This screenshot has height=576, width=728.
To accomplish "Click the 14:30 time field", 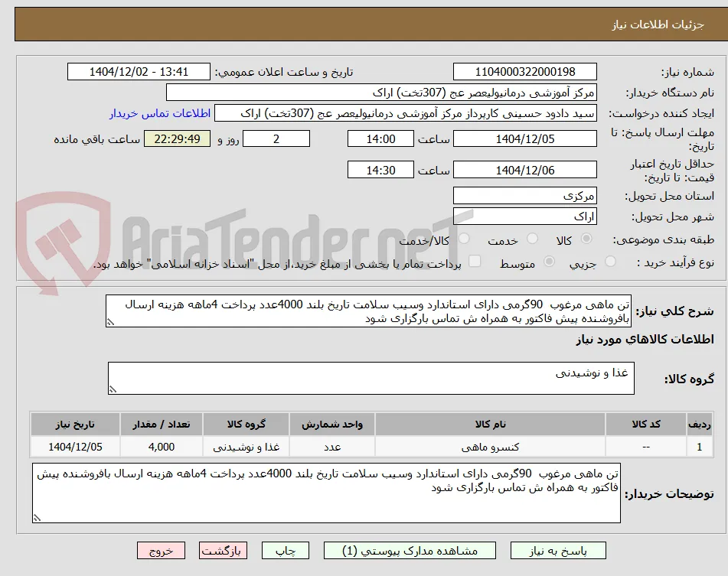I will [x=380, y=170].
